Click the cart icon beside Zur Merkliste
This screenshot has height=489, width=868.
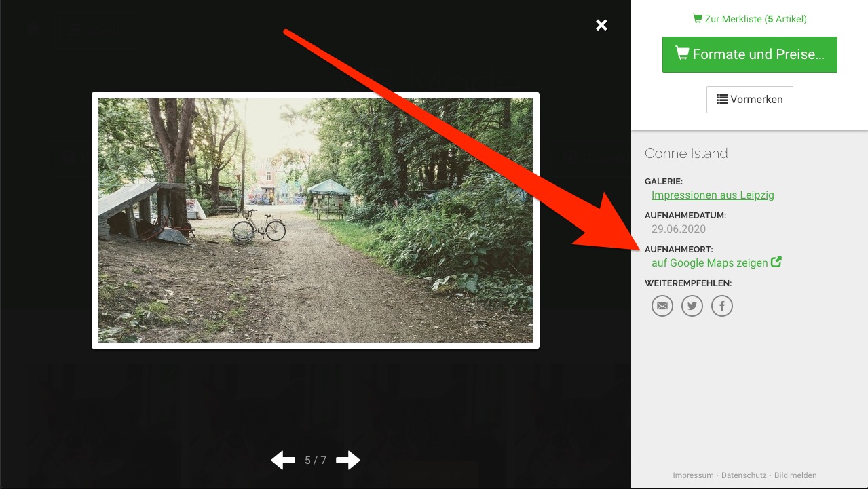click(x=697, y=19)
